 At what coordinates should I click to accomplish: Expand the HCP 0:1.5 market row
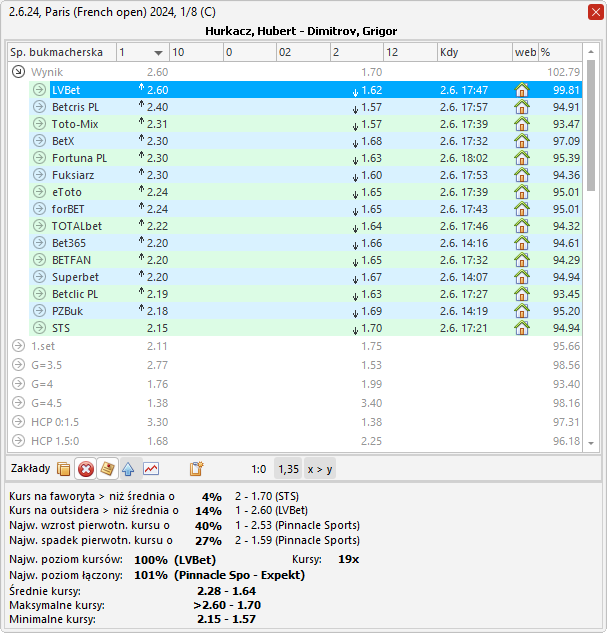[18, 422]
